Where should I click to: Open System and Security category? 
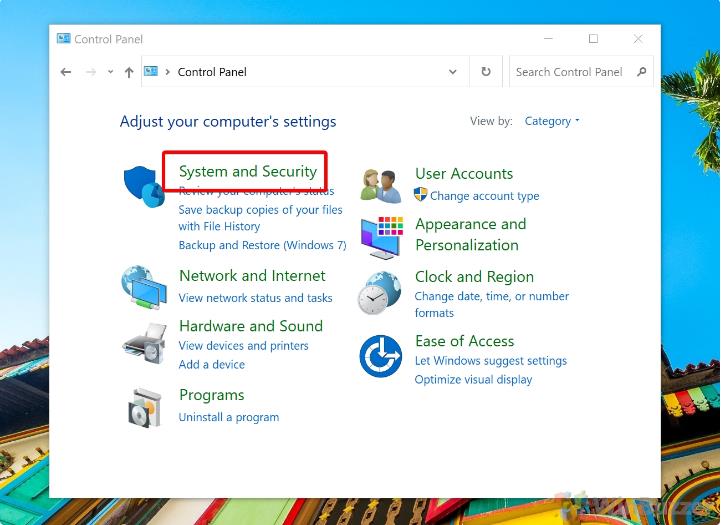click(x=247, y=171)
